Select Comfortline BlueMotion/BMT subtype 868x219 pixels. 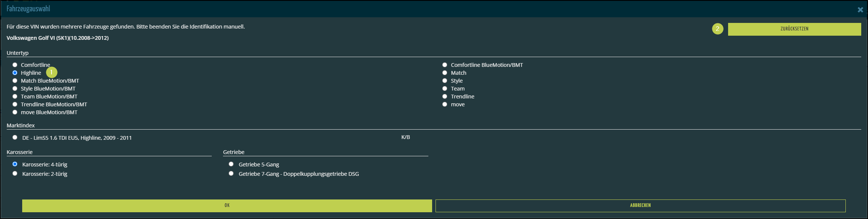pos(445,65)
